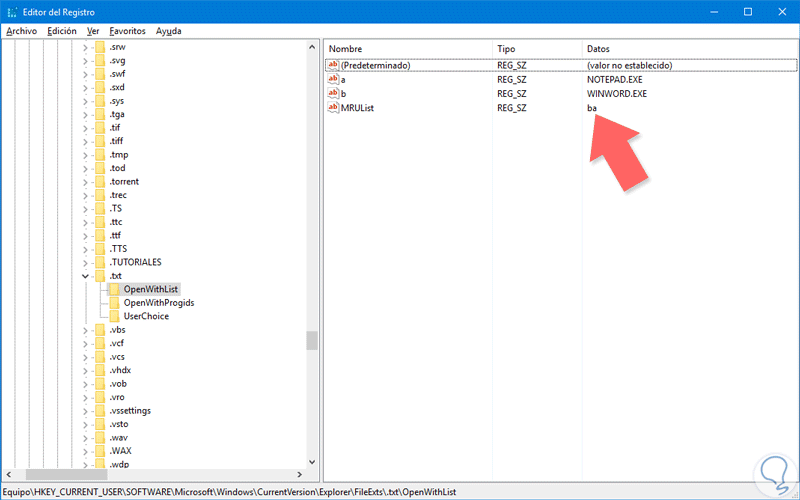Select the .torrent key label
The image size is (800, 500).
tap(123, 182)
